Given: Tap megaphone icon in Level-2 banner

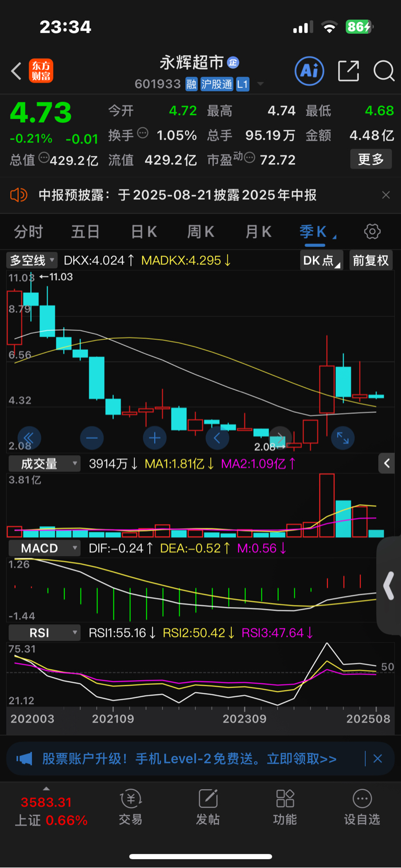Looking at the screenshot, I should [x=25, y=758].
